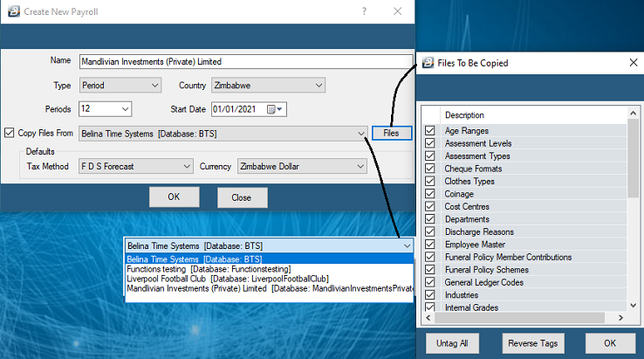Screen dimensions: 644x359
Task: Click the file list scroll down arrow
Action: 634,306
